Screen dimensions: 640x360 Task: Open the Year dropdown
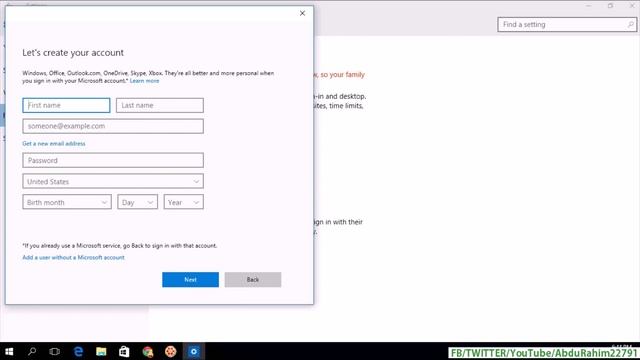[x=184, y=202]
